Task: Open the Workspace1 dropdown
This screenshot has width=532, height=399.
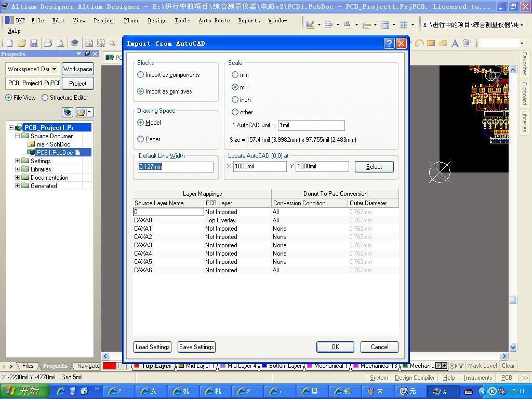Action: pyautogui.click(x=54, y=69)
